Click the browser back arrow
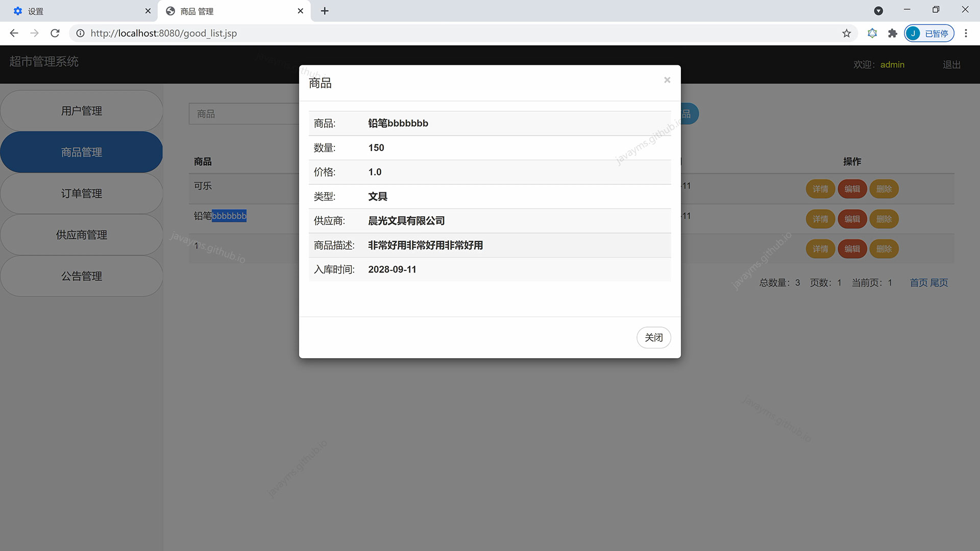The height and width of the screenshot is (551, 980). (14, 33)
